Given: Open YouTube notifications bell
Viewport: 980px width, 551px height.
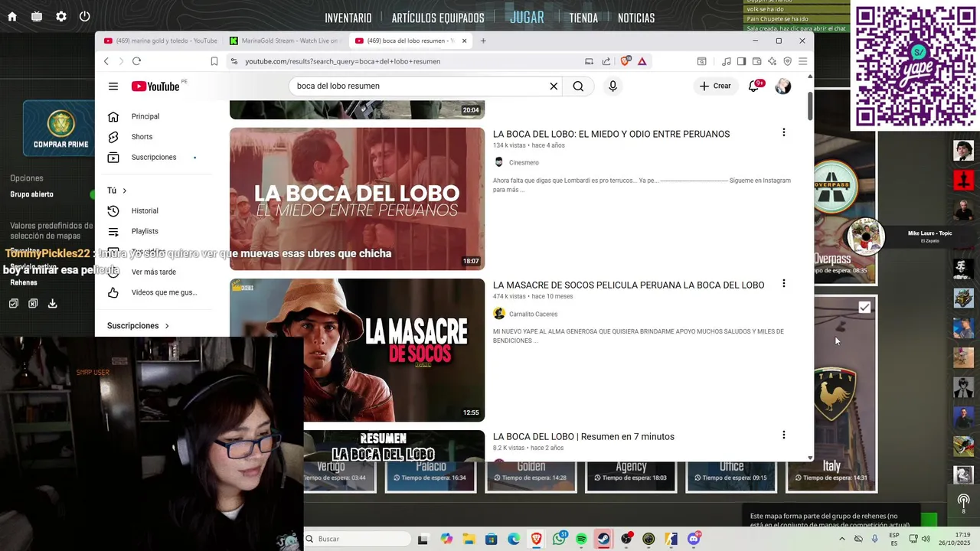Looking at the screenshot, I should (753, 86).
